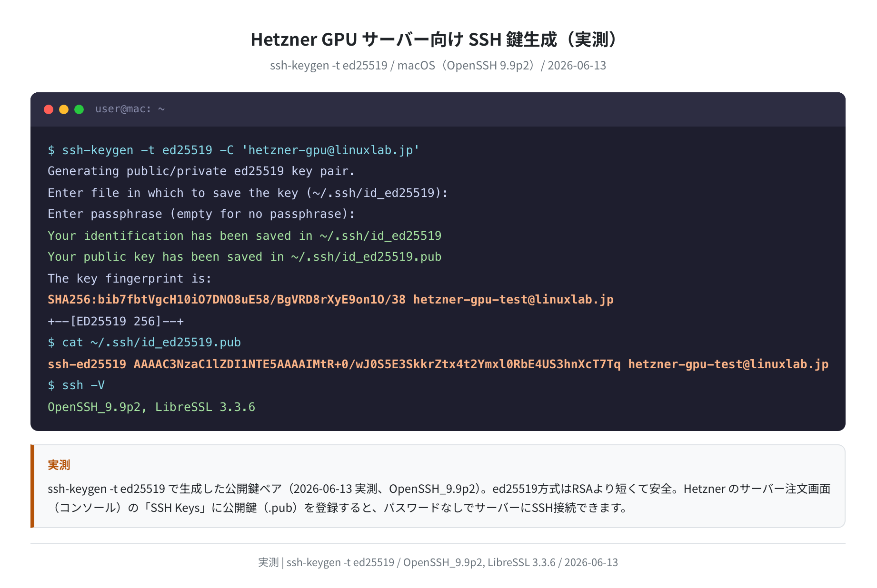Click 'Your public key has been saved' line
The width and height of the screenshot is (877, 588).
(x=245, y=257)
